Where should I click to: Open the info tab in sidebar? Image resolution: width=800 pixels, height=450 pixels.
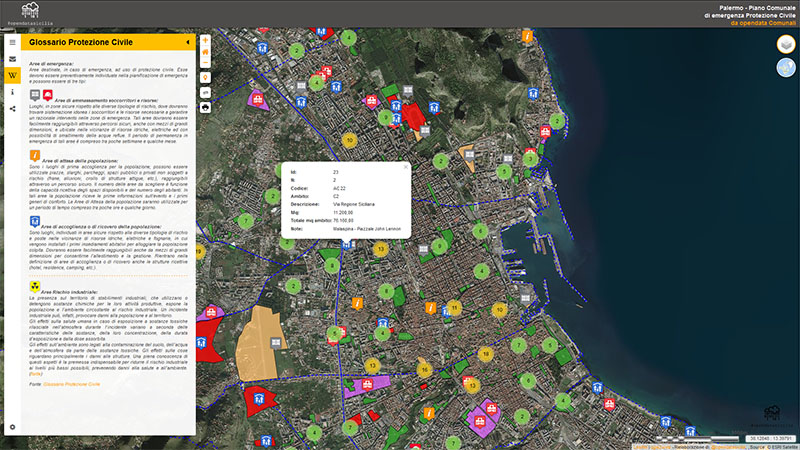12,92
